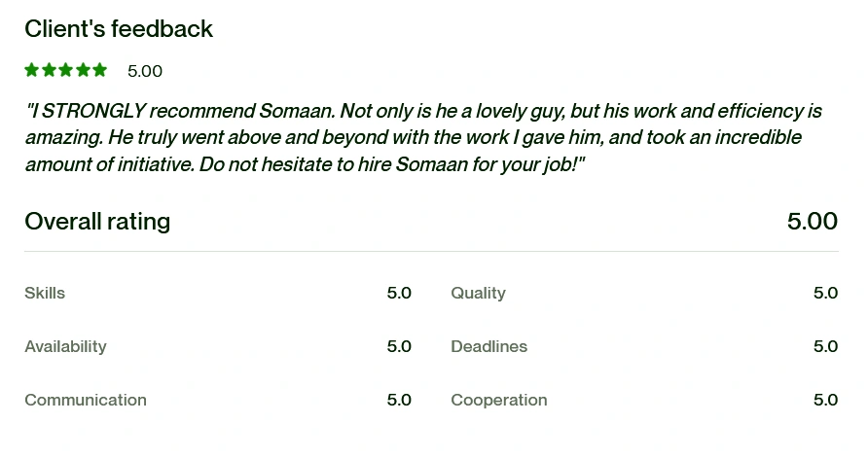
Task: Click the first green star
Action: (x=32, y=70)
